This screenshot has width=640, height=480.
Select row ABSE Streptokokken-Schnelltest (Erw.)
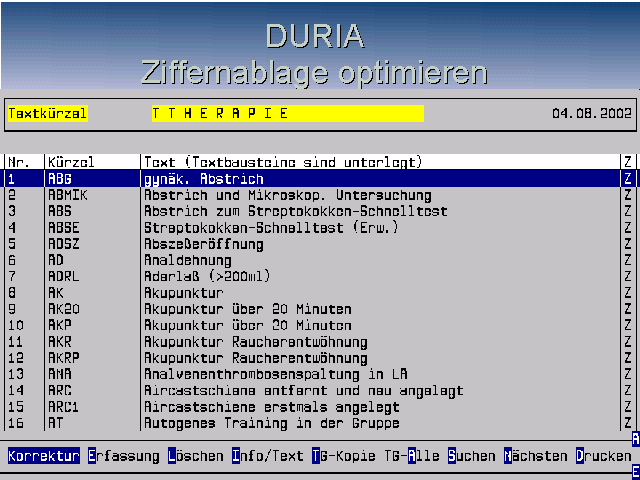tap(320, 228)
